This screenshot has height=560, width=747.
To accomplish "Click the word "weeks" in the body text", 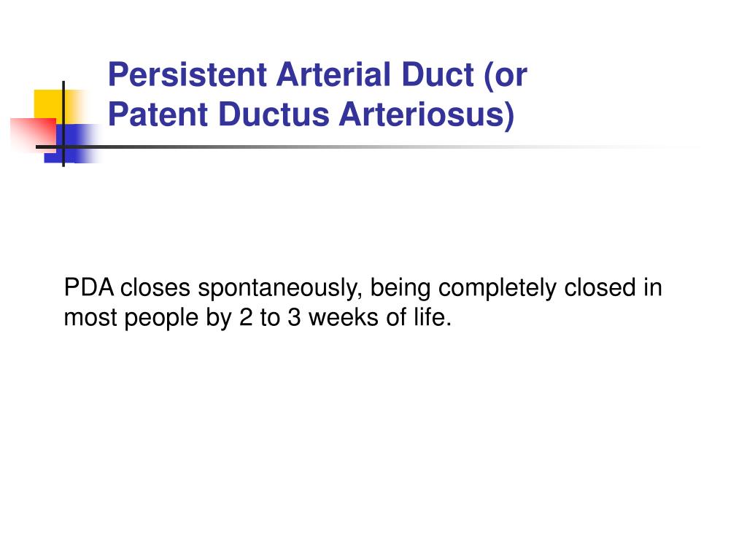I will [x=330, y=319].
